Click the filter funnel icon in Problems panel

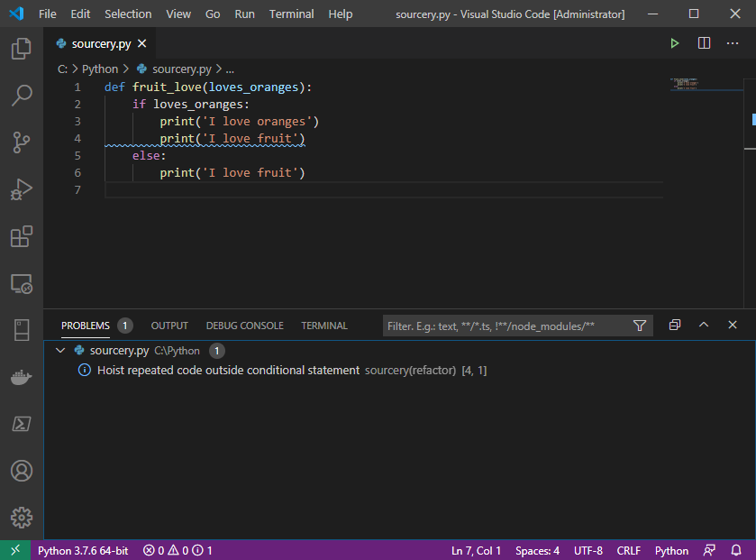[640, 326]
